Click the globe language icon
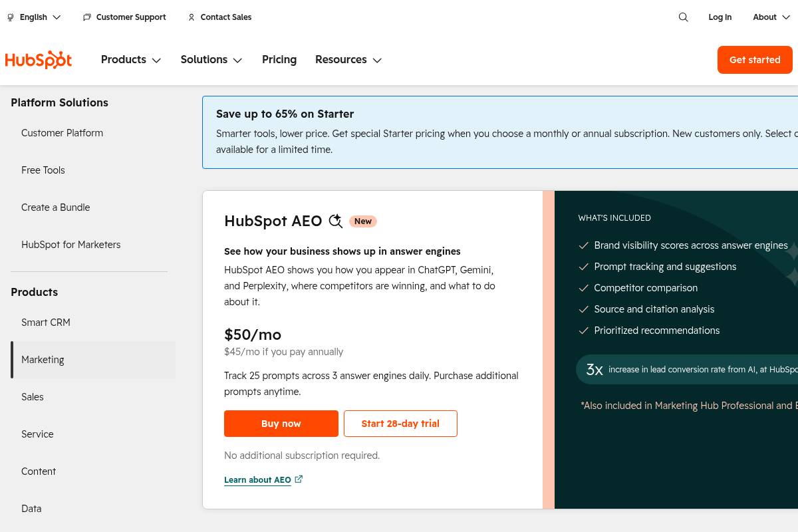 (x=11, y=17)
